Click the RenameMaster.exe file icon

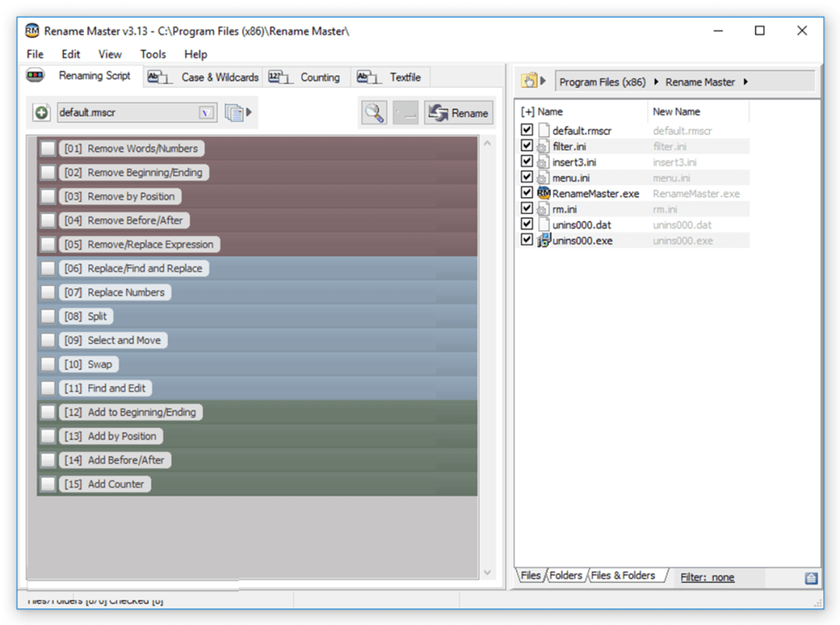coord(544,194)
